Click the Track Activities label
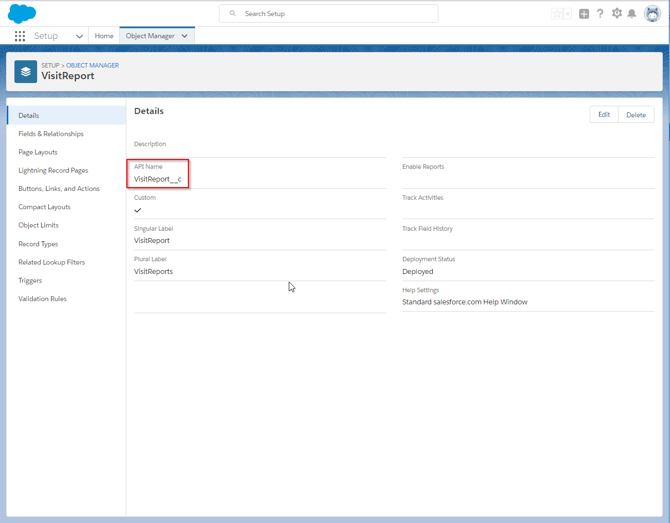This screenshot has width=670, height=523. pyautogui.click(x=423, y=197)
